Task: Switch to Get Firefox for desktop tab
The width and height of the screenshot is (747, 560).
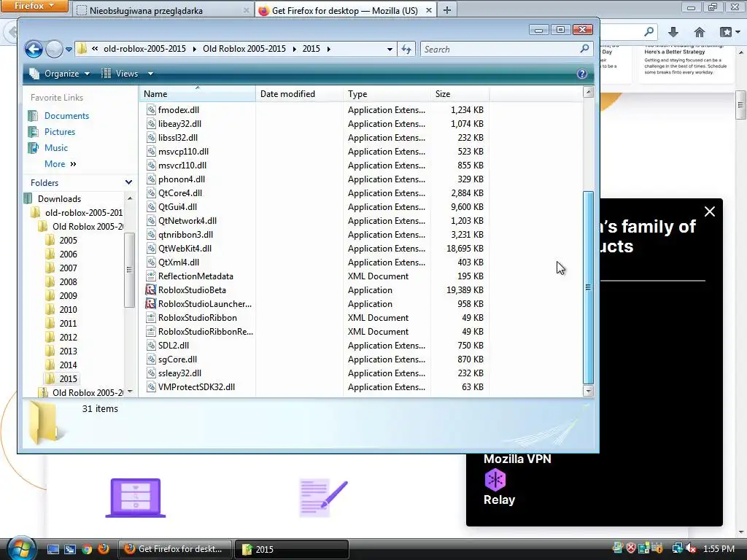Action: 344,10
